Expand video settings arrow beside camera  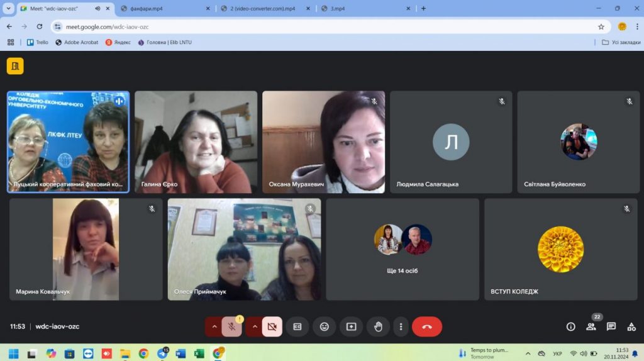(x=254, y=327)
